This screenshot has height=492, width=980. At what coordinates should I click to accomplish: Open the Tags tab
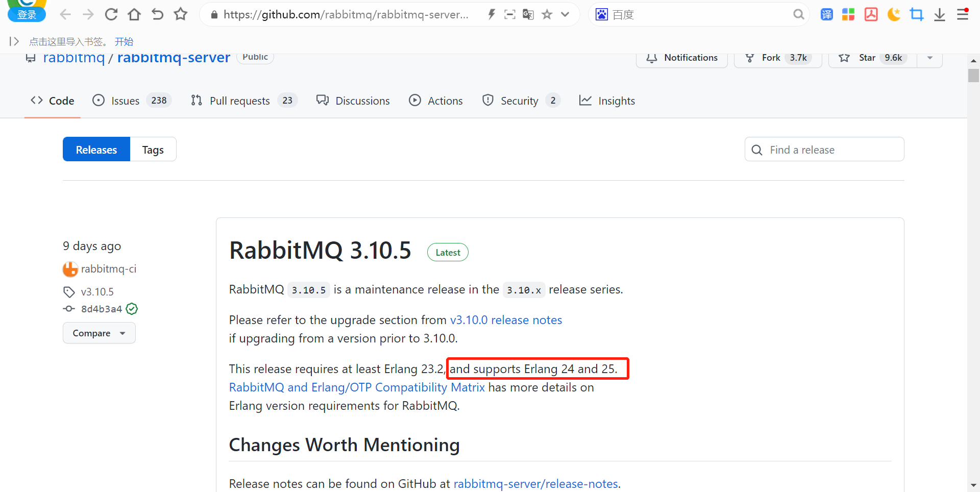coord(153,149)
